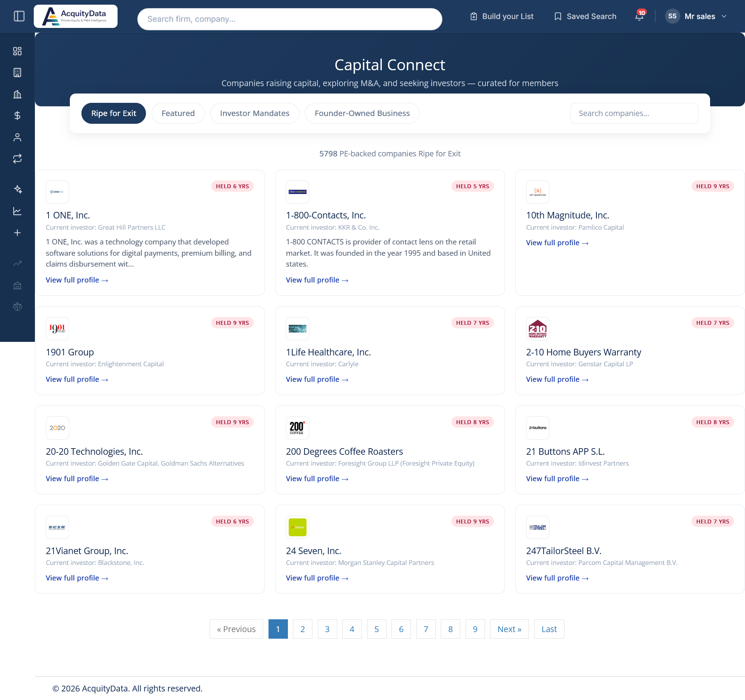This screenshot has width=745, height=700.
Task: Focus the Search firm, company field
Action: point(290,19)
